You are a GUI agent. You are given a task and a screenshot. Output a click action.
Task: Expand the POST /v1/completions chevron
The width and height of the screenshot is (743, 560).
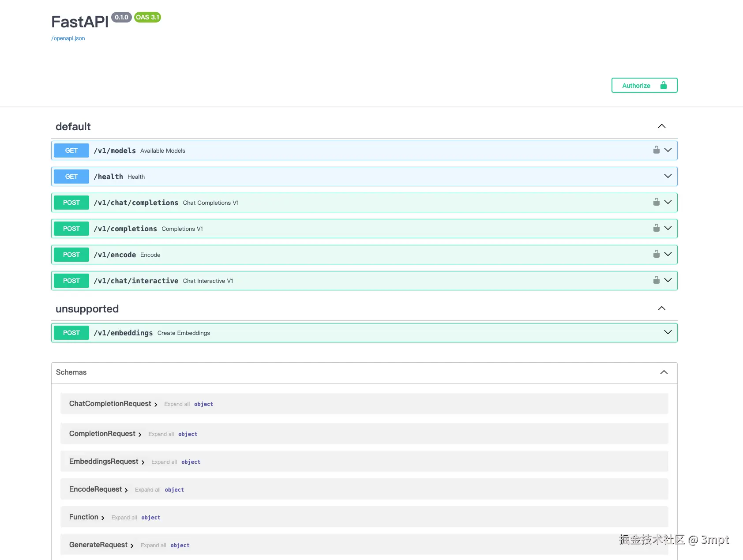pyautogui.click(x=668, y=228)
